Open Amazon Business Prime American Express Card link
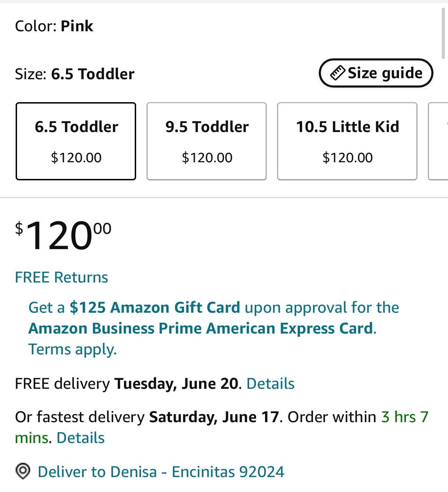 click(201, 328)
